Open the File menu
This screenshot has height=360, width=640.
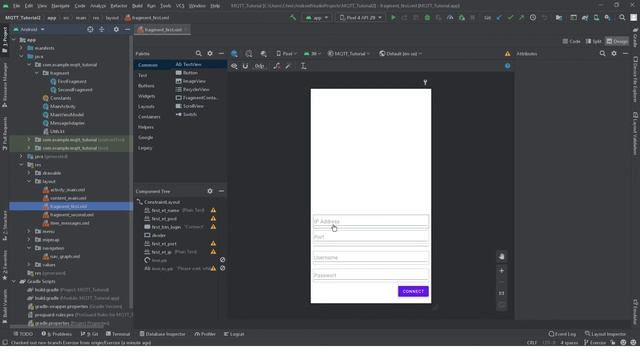coord(16,6)
